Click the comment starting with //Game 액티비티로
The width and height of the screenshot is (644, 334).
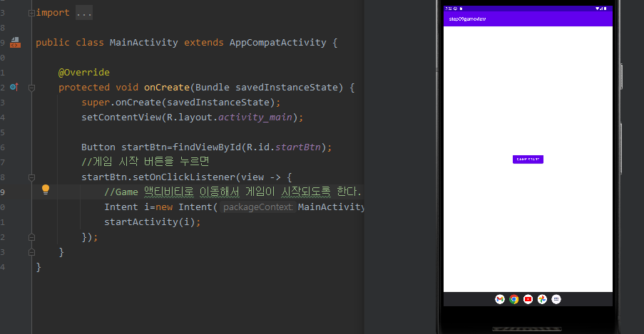(232, 192)
